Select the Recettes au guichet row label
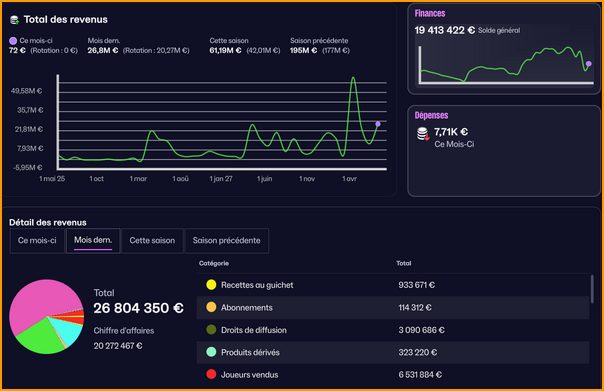Screen dimensions: 604x391 click(x=257, y=285)
